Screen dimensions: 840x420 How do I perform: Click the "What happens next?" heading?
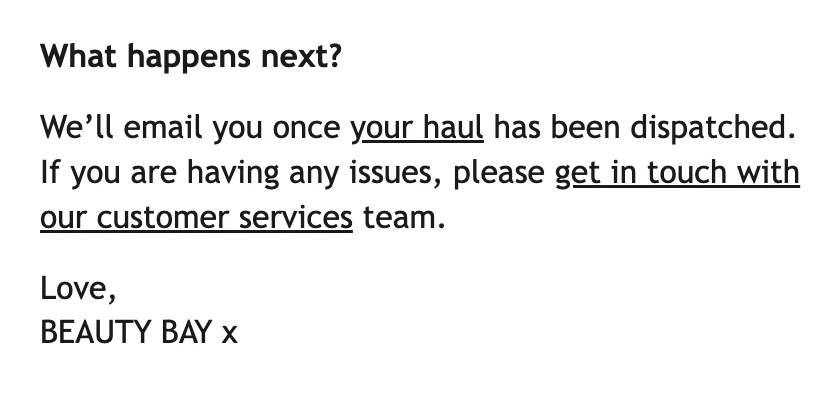[x=190, y=56]
